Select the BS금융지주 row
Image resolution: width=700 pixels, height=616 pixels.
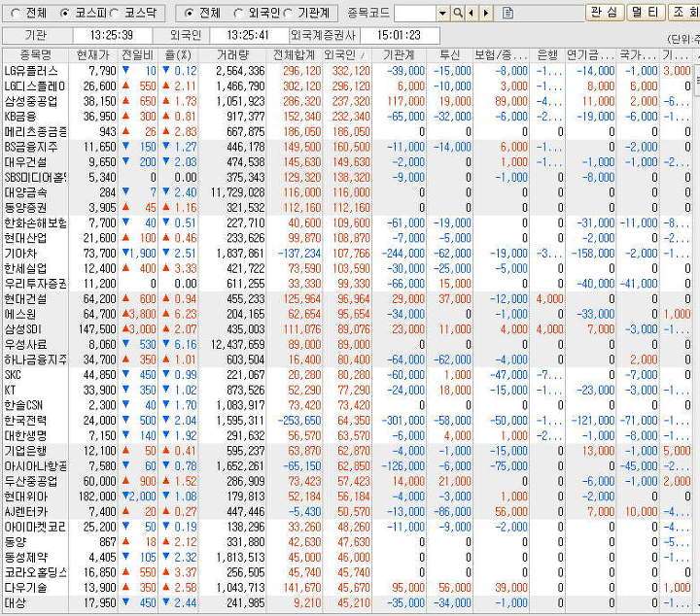click(348, 147)
